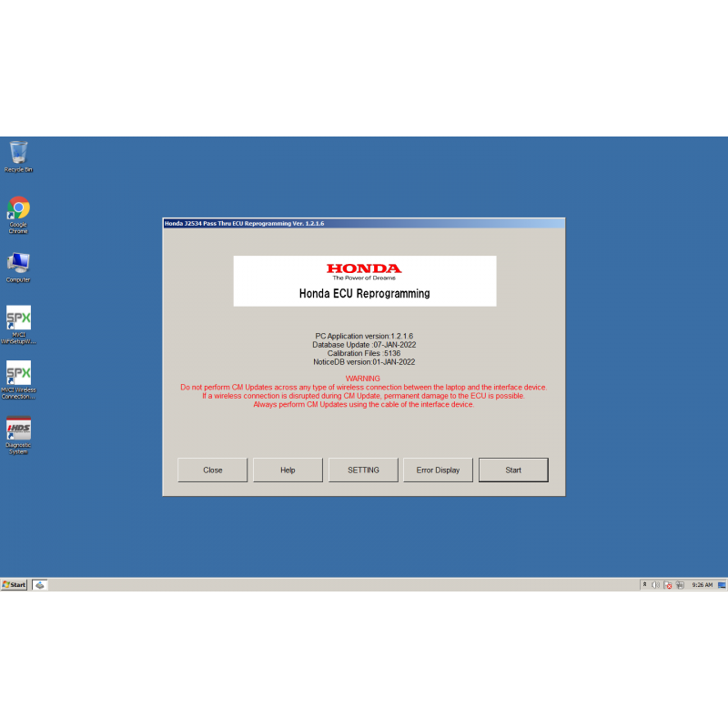Open the Recycle Bin
Image resolution: width=728 pixels, height=728 pixels.
click(x=17, y=150)
